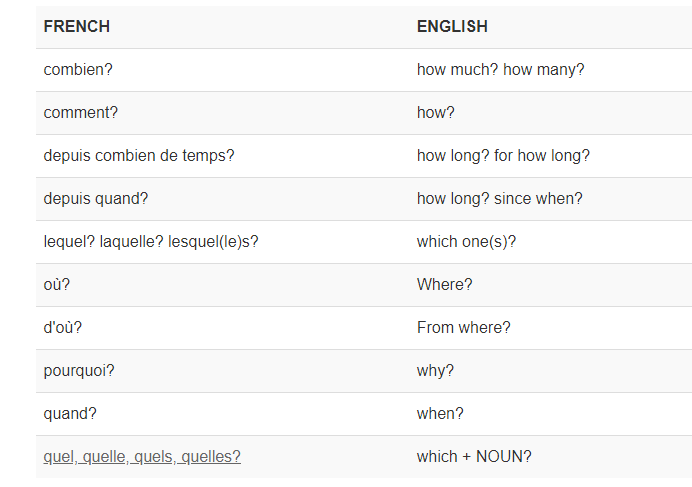The width and height of the screenshot is (692, 487).
Task: Select the 'when?' English cell
Action: tap(440, 414)
